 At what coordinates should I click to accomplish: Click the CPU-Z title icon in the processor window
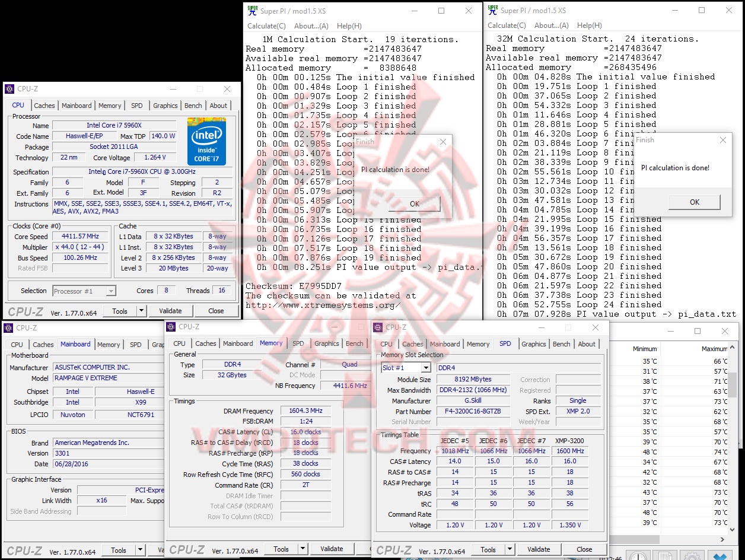click(x=9, y=89)
